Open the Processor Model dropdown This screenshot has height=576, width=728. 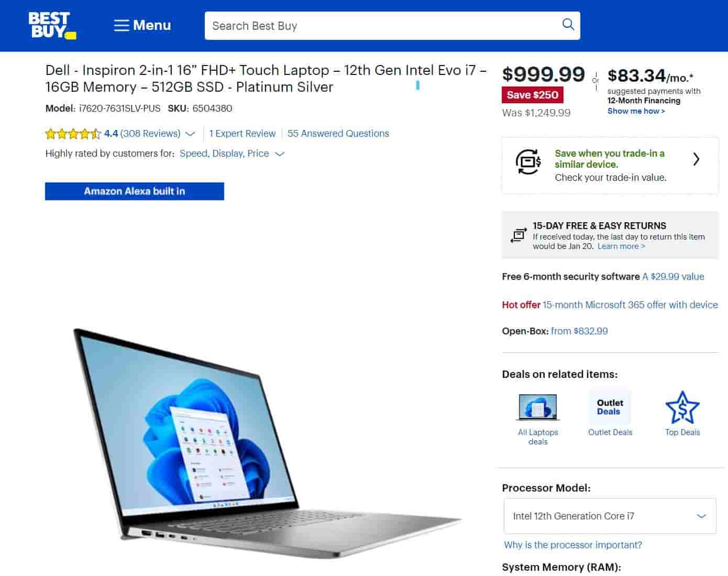[610, 516]
